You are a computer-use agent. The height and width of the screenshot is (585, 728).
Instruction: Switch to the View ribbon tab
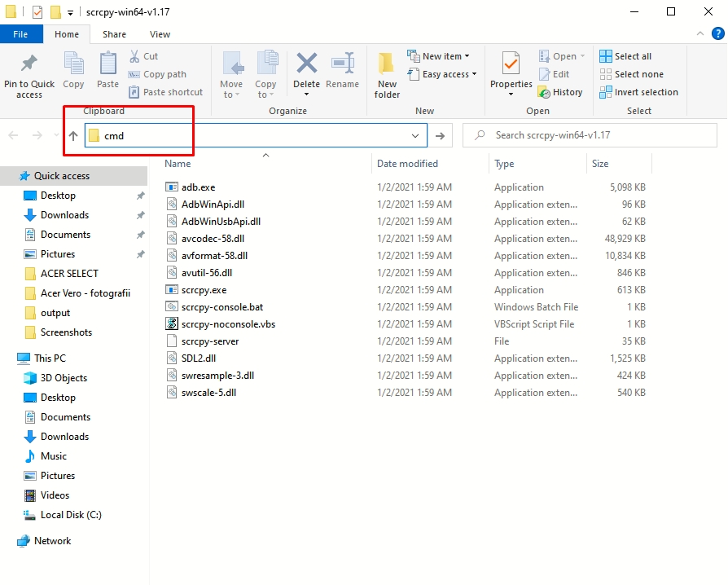[x=160, y=34]
